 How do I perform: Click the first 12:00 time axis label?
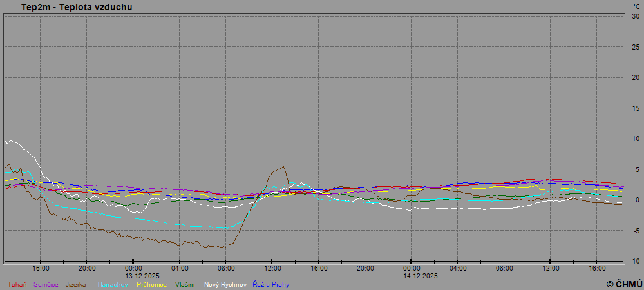pos(272,268)
